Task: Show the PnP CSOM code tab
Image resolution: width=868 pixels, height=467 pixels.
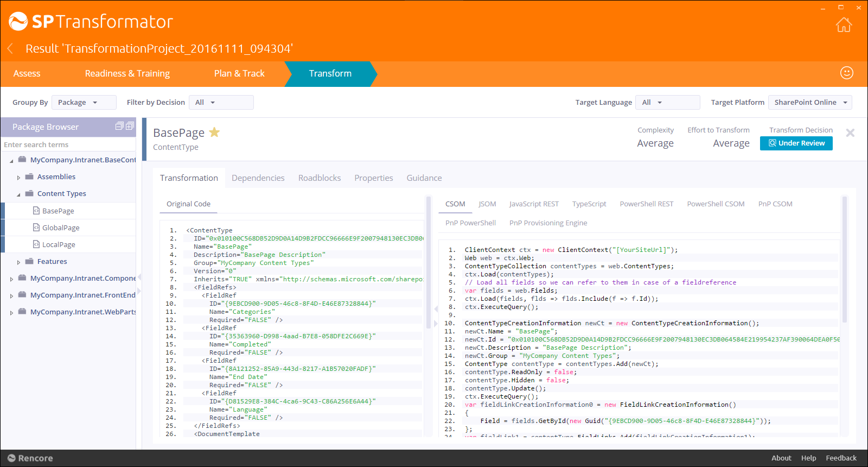Action: (x=775, y=204)
